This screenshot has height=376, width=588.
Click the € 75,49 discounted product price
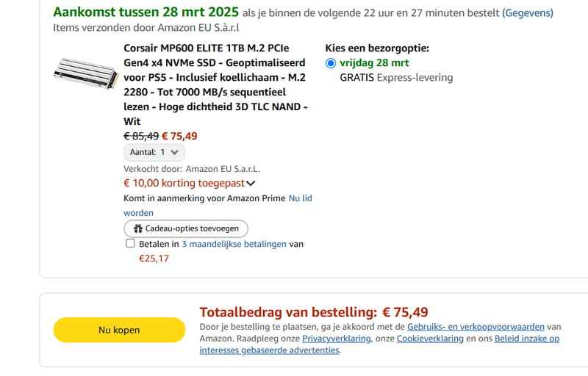click(x=179, y=136)
